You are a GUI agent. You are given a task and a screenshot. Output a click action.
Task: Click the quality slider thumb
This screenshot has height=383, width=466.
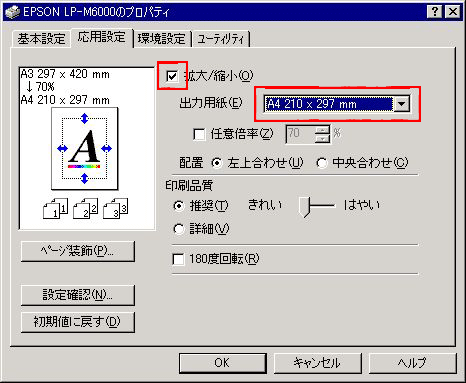tap(304, 207)
